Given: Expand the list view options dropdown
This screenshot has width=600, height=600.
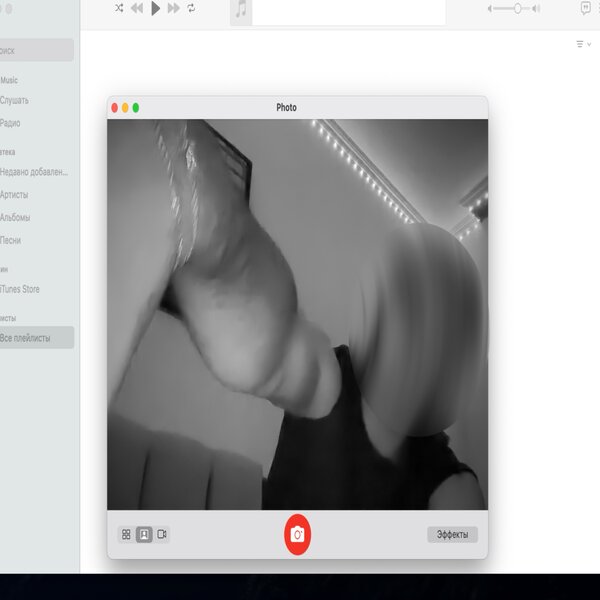Looking at the screenshot, I should (583, 44).
